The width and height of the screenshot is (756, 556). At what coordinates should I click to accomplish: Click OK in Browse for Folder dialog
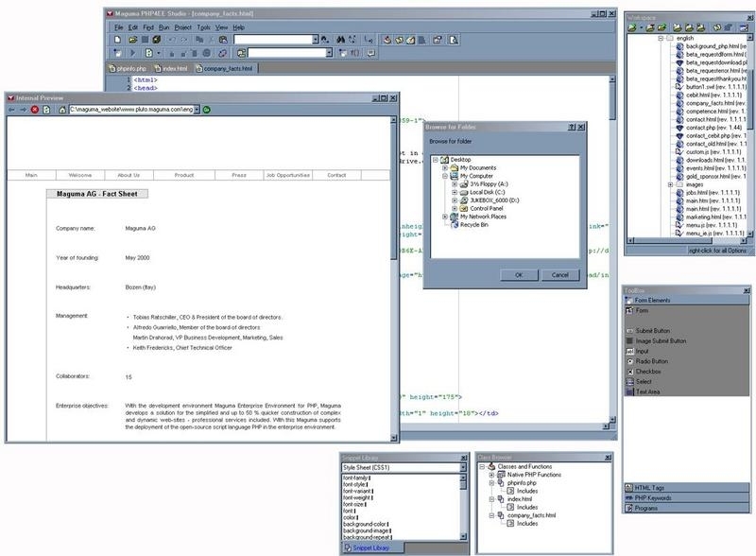click(519, 274)
